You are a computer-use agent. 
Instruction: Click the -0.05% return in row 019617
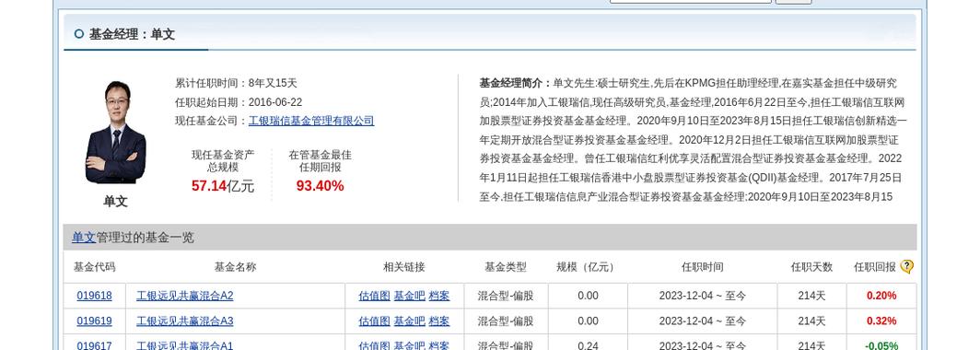point(881,345)
